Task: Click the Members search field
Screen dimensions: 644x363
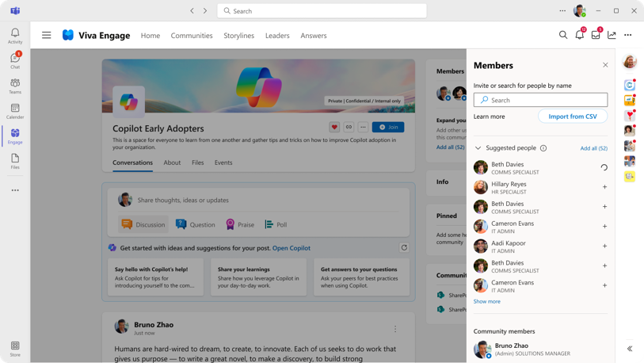Action: (540, 100)
